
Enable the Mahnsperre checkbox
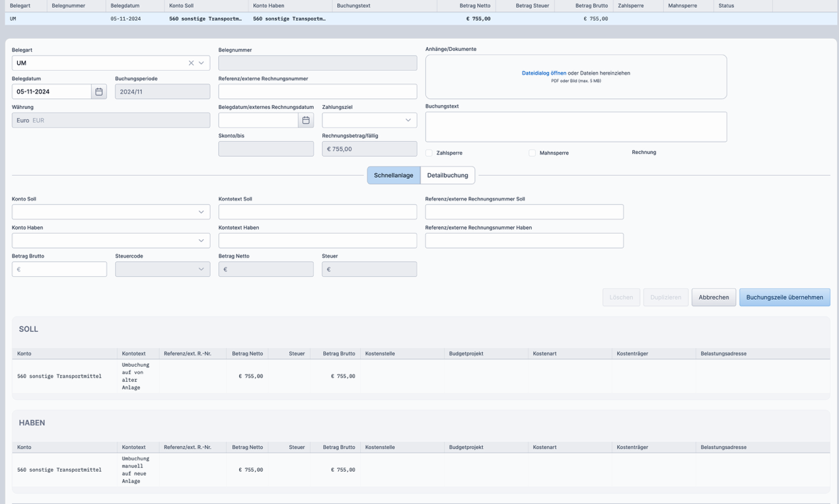[x=532, y=153]
